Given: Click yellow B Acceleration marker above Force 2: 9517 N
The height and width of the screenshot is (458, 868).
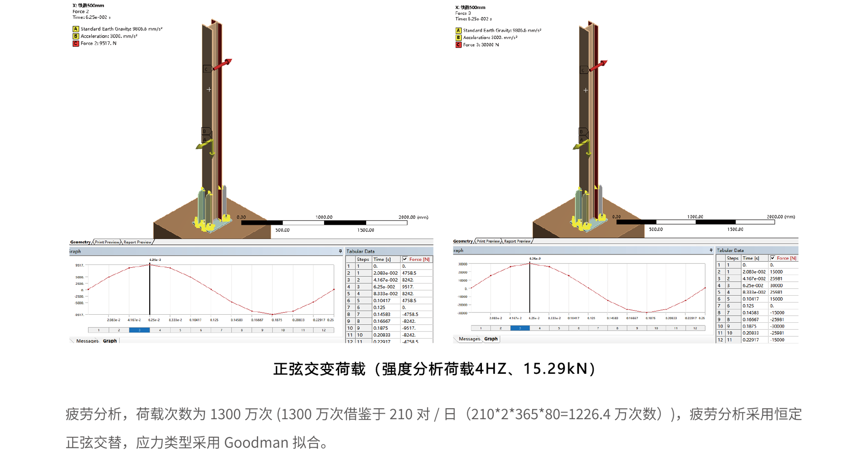Looking at the screenshot, I should tap(76, 36).
